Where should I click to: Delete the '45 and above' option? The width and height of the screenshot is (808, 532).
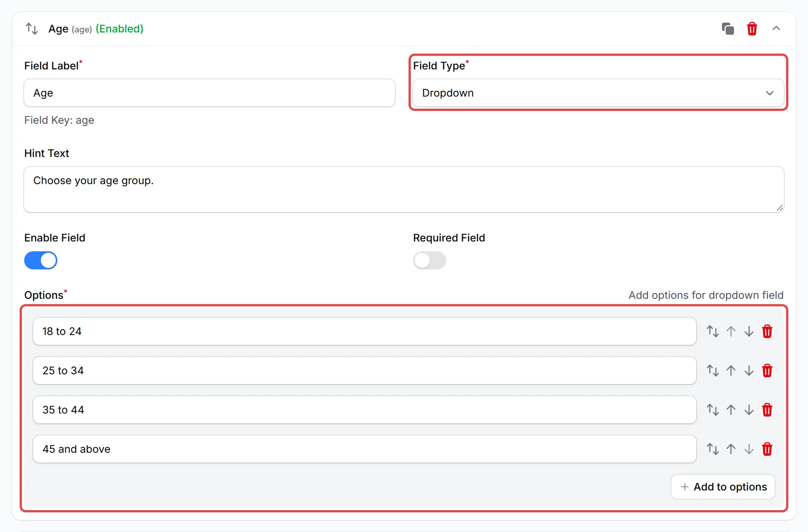coord(767,449)
